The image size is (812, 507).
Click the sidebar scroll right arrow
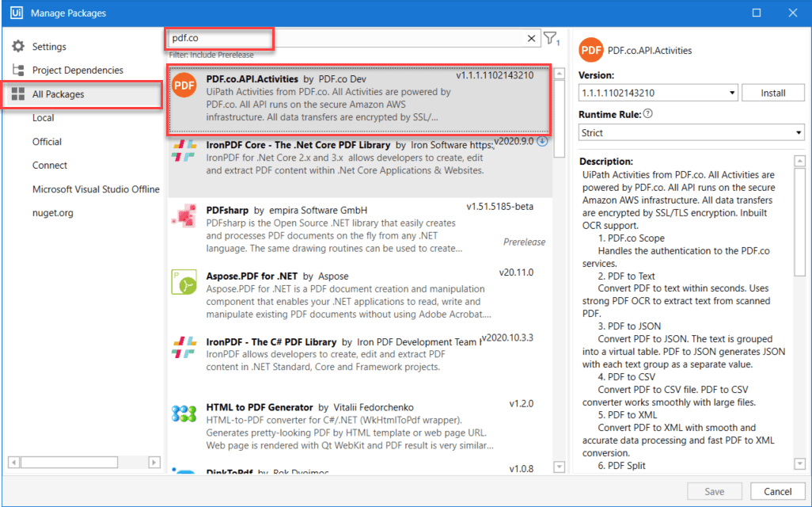(x=154, y=462)
